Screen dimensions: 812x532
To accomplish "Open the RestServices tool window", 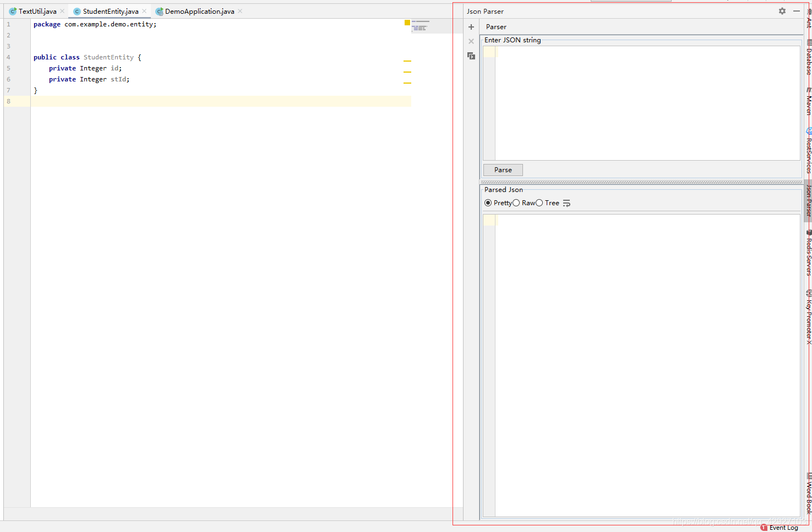I will click(x=809, y=150).
